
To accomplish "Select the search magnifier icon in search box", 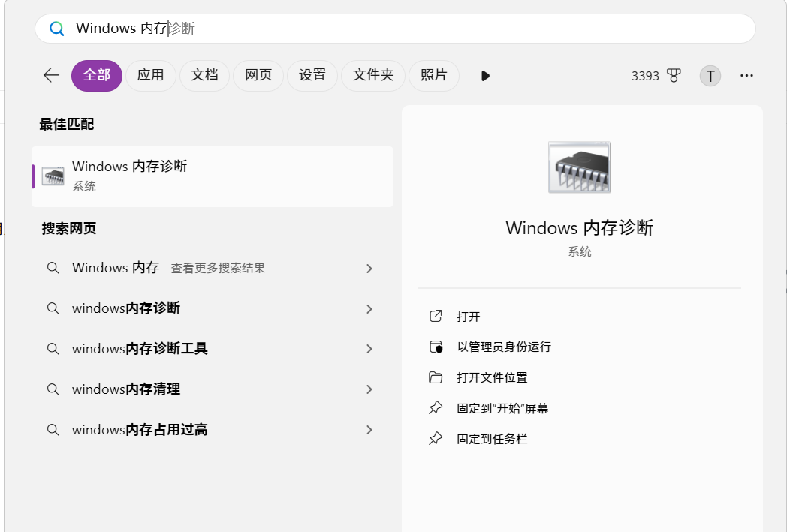I will point(56,28).
